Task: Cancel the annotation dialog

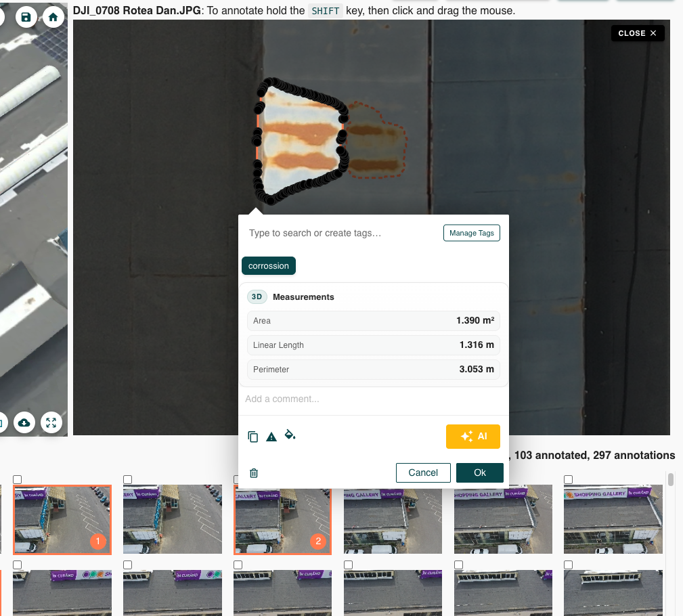Action: [423, 472]
